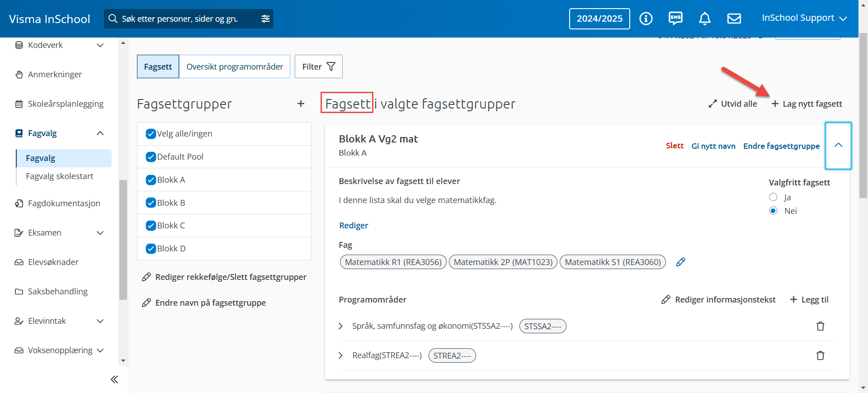Open the mail envelope icon
868x393 pixels.
(x=734, y=19)
